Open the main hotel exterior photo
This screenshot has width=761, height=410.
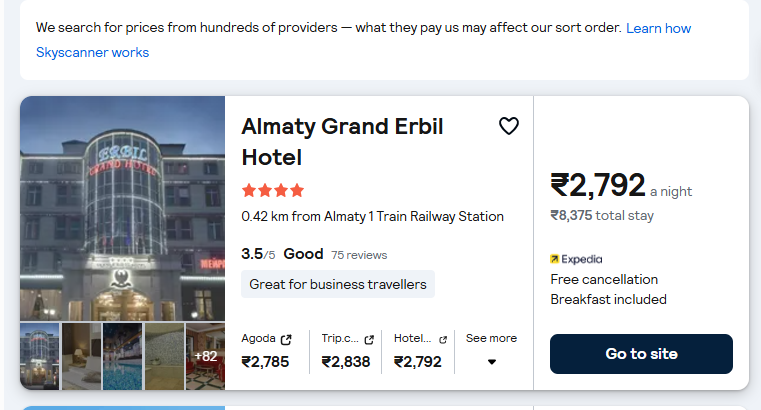122,208
